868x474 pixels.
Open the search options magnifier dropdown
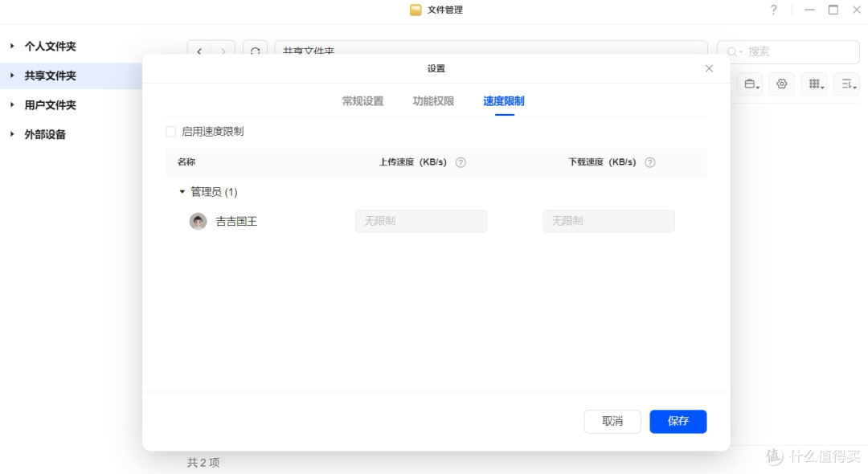734,51
